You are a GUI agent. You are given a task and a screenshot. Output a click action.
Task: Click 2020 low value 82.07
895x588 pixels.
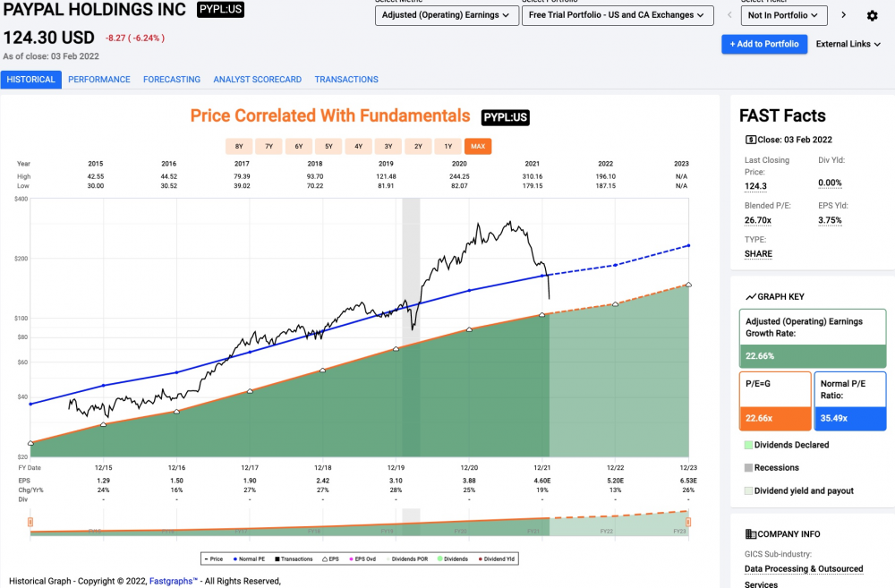click(x=459, y=186)
